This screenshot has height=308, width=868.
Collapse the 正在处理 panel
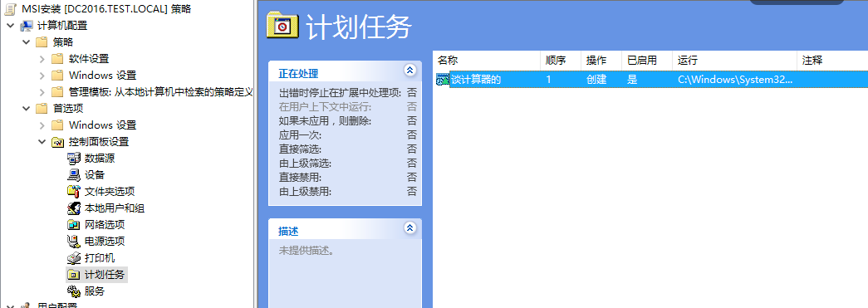tap(410, 71)
